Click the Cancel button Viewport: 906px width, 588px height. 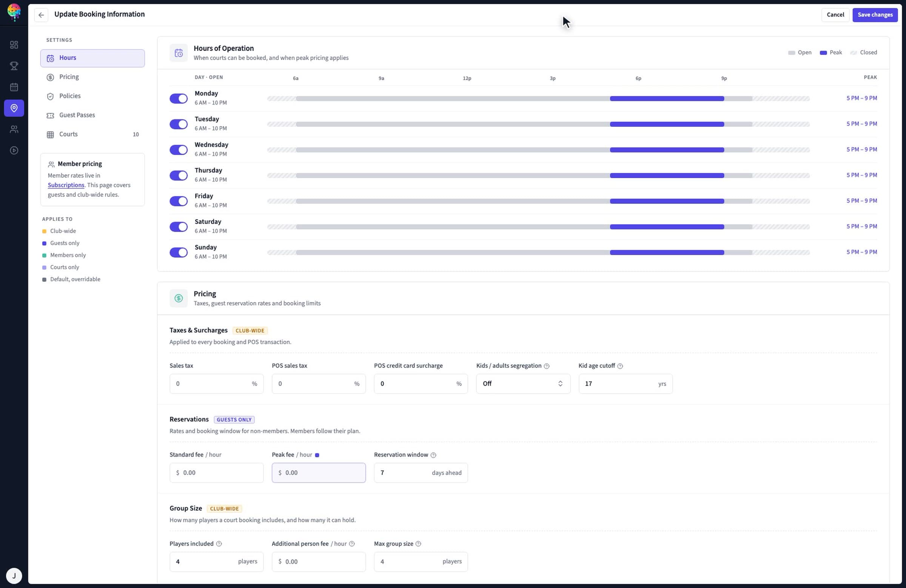835,15
